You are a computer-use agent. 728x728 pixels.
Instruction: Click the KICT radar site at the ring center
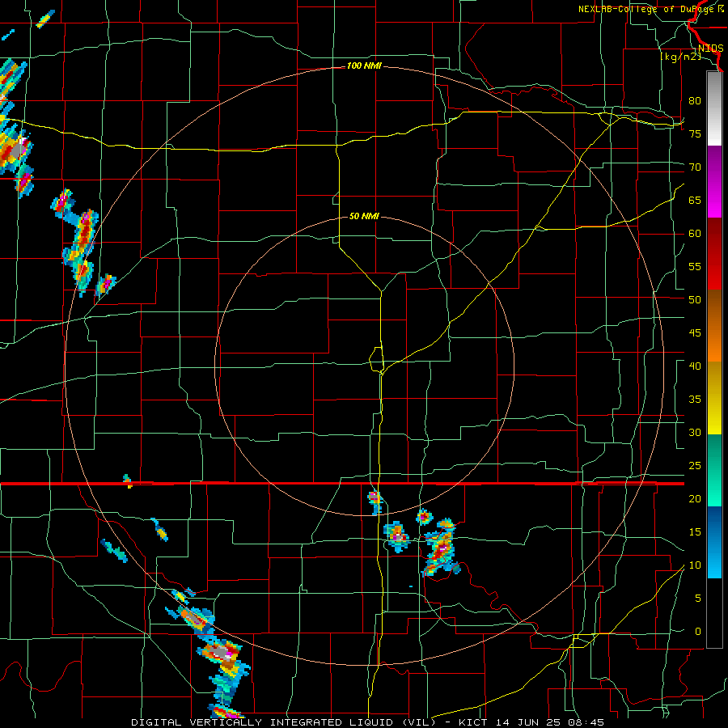pos(365,366)
